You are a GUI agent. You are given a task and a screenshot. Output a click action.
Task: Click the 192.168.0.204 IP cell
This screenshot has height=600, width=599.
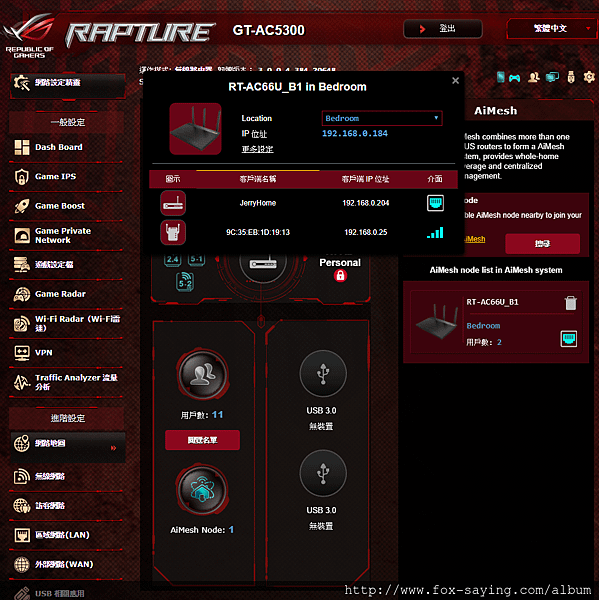click(x=366, y=203)
